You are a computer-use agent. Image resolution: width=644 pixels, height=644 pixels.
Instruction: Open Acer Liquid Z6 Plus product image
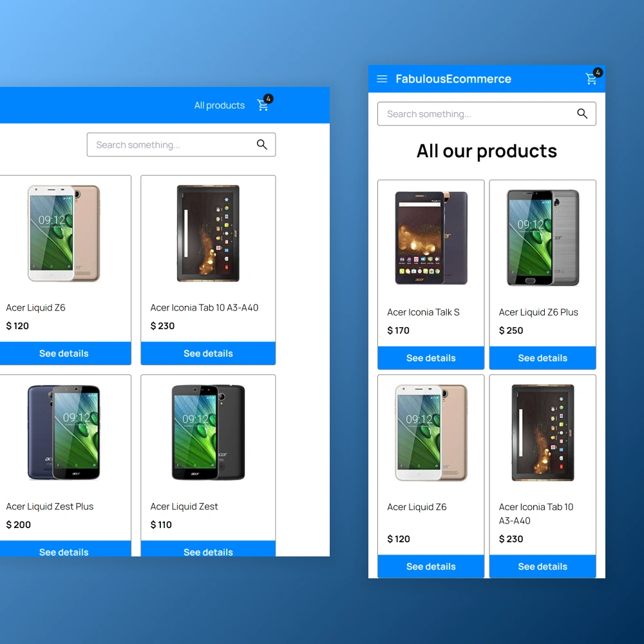tap(542, 238)
